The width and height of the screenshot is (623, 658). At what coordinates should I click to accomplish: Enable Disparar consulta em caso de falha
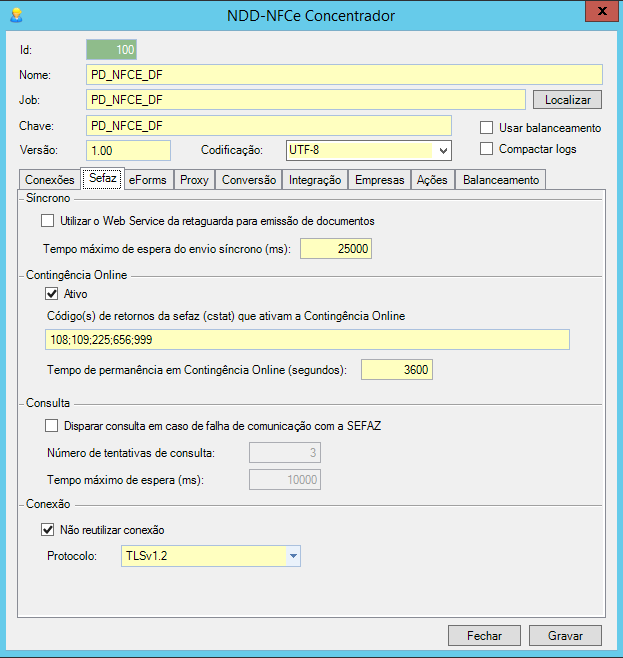[x=53, y=426]
